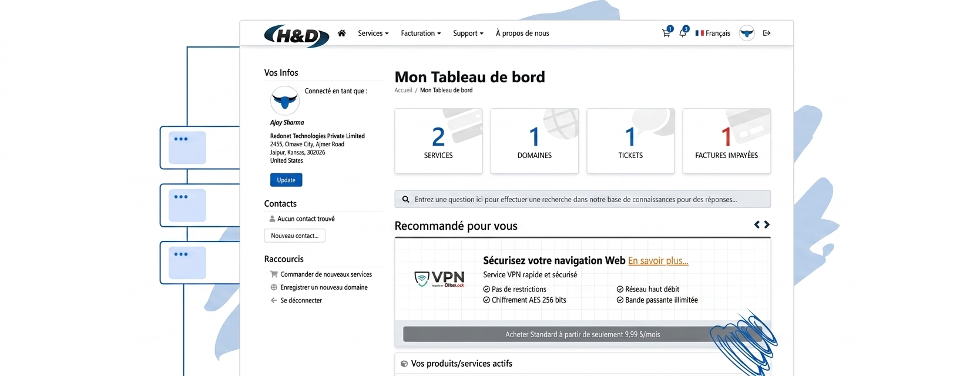980x376 pixels.
Task: Click the profile avatar under Vos Infos
Action: (x=285, y=100)
